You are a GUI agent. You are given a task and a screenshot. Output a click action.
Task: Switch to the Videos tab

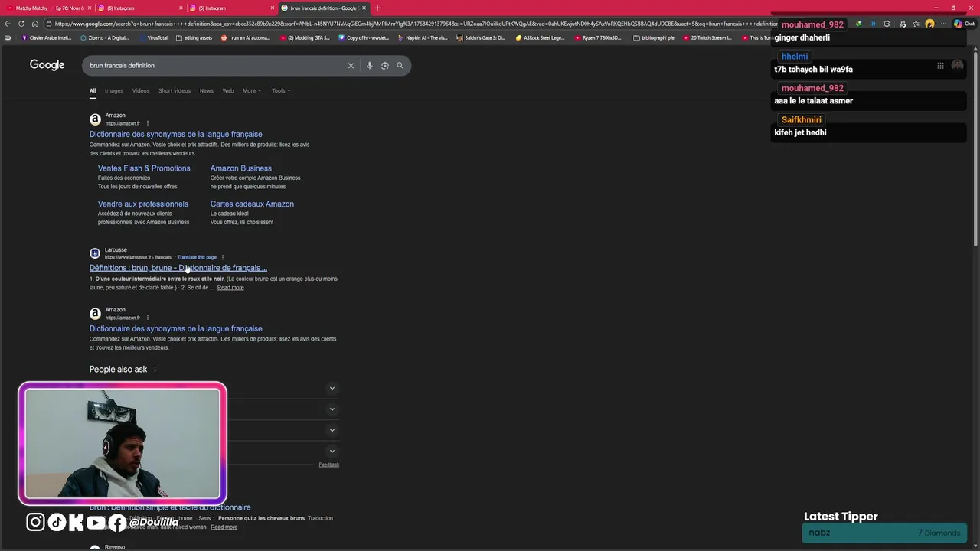coord(141,91)
